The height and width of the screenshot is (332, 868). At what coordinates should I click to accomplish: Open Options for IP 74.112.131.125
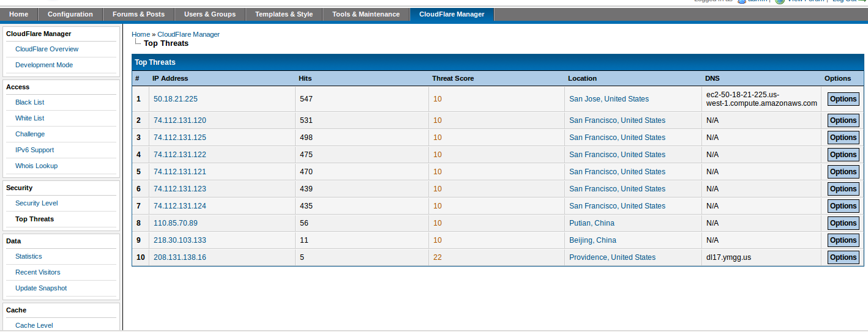point(844,138)
